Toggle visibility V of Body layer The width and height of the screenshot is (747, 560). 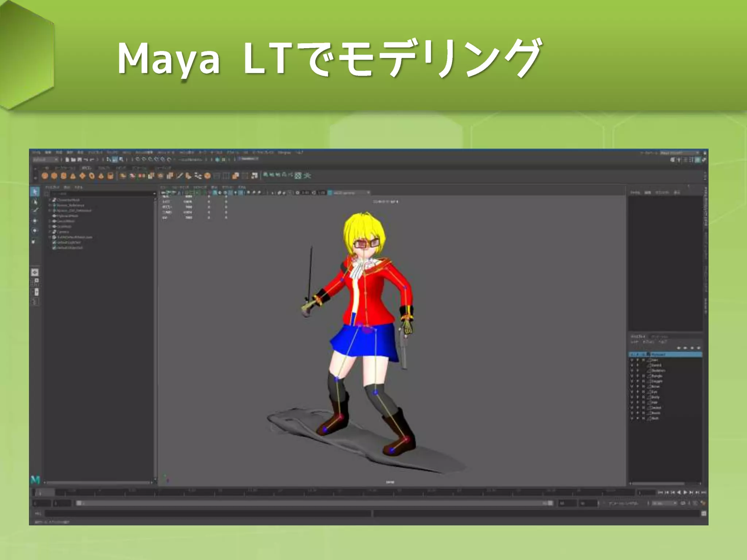pyautogui.click(x=632, y=397)
